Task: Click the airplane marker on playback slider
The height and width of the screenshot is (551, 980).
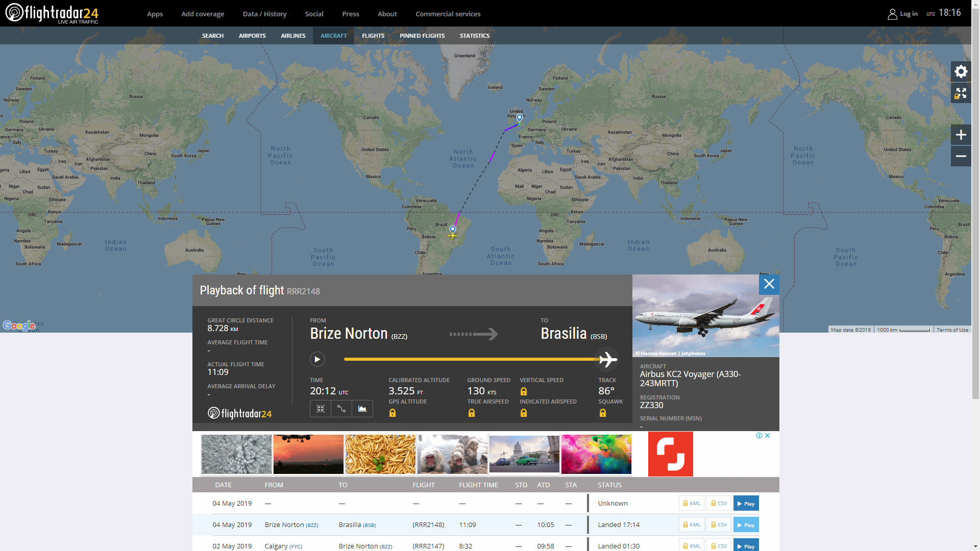Action: tap(607, 359)
